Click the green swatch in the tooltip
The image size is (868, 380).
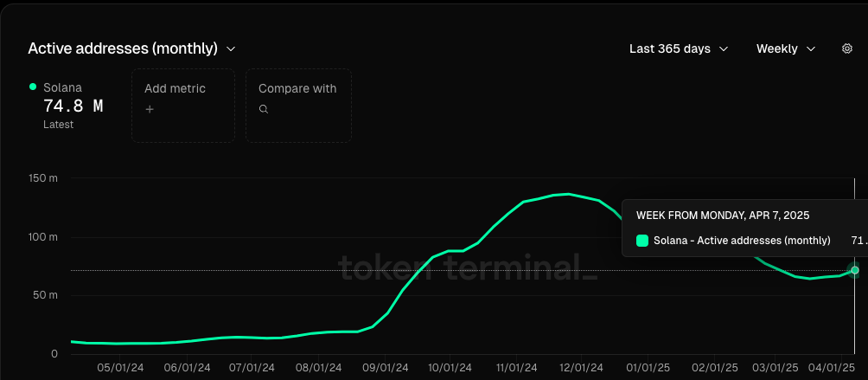point(642,241)
